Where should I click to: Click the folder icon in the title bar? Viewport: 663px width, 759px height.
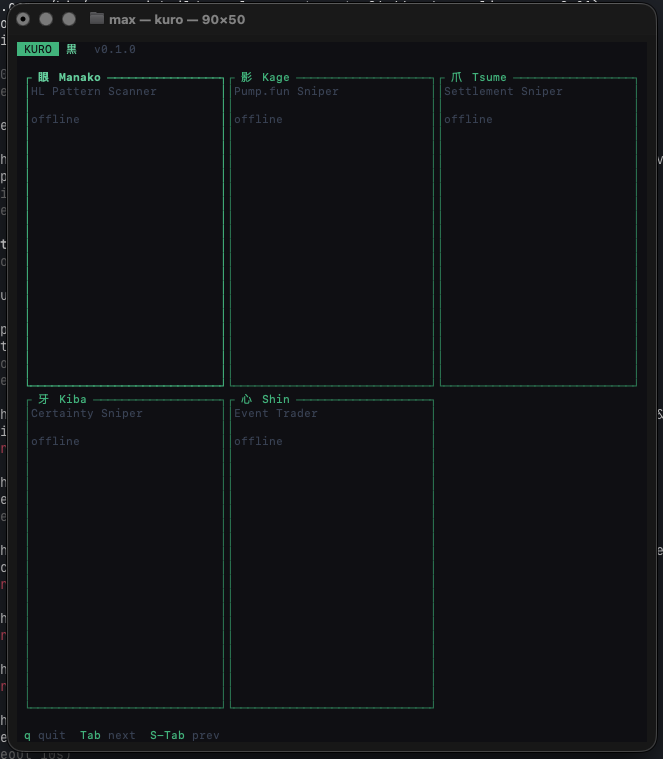point(97,19)
